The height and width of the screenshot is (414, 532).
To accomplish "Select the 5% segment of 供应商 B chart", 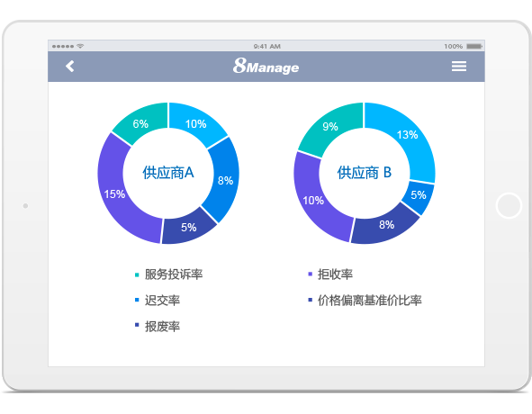I will pyautogui.click(x=419, y=194).
